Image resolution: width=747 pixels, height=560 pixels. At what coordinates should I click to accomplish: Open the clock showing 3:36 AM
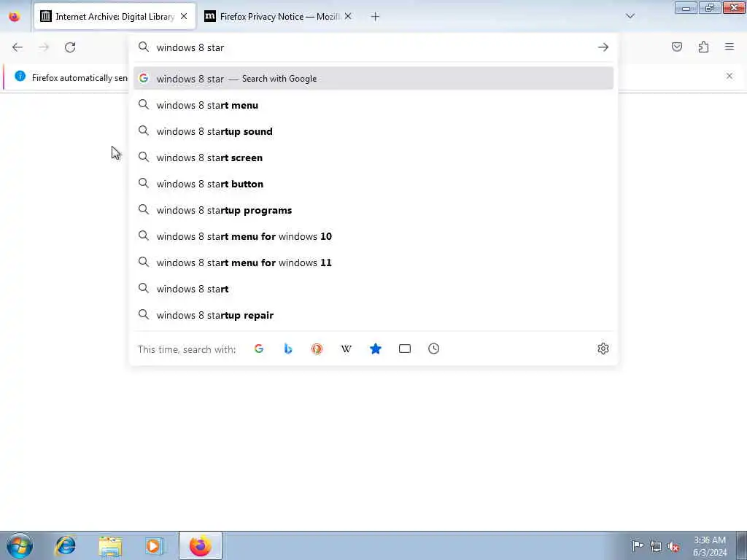[x=710, y=546]
